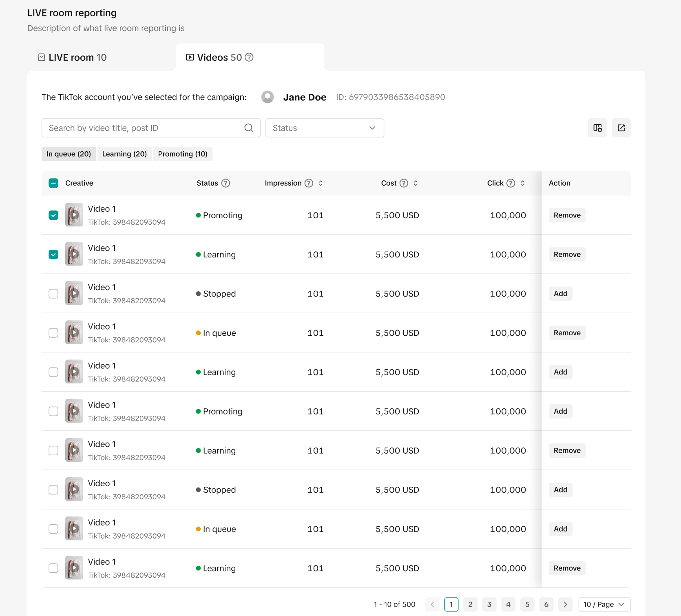Sort by Click using the sort arrows
The image size is (681, 616).
click(x=522, y=183)
